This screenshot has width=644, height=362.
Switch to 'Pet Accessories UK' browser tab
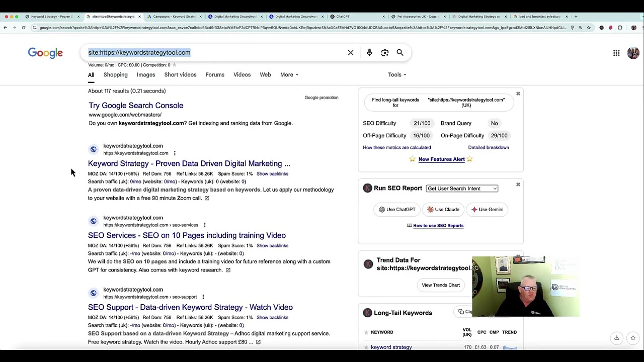(419, 17)
